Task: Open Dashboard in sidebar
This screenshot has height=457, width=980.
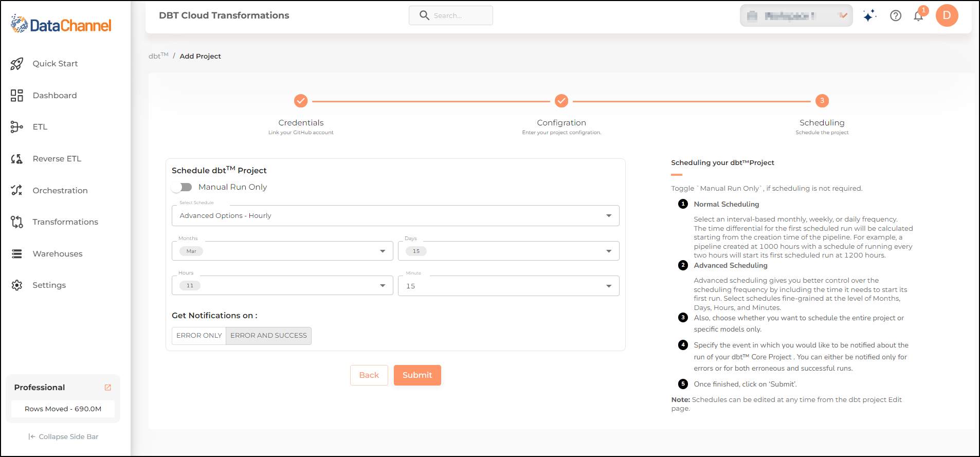Action: pos(55,96)
